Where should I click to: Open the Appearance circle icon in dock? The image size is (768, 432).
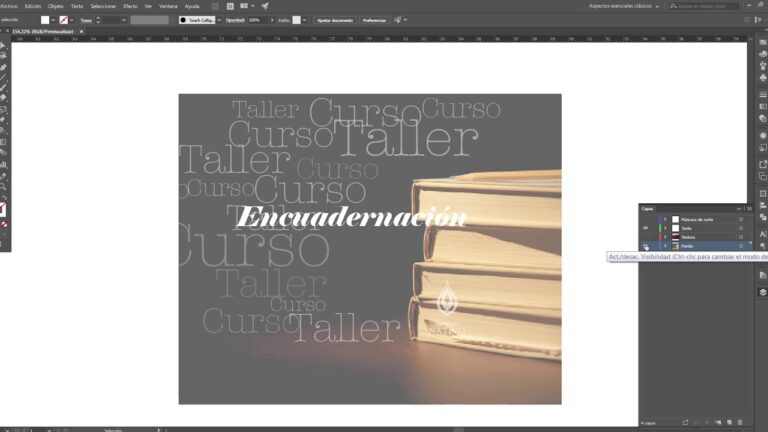[x=762, y=136]
